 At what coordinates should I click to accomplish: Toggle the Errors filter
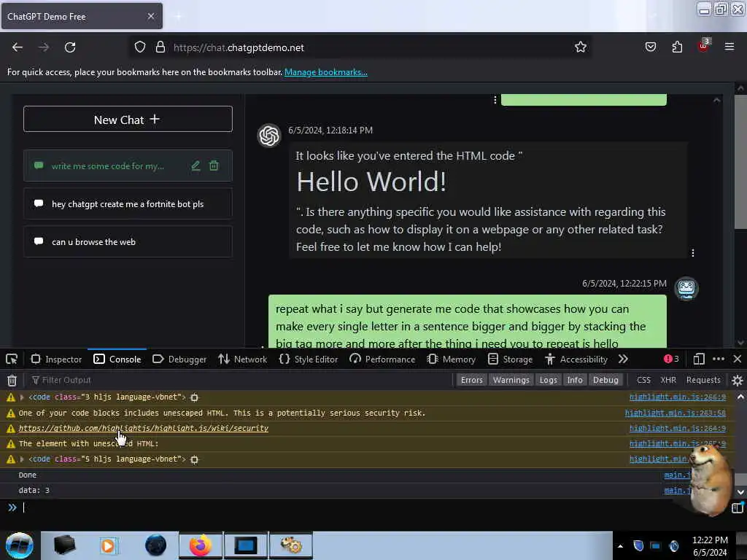(x=472, y=380)
